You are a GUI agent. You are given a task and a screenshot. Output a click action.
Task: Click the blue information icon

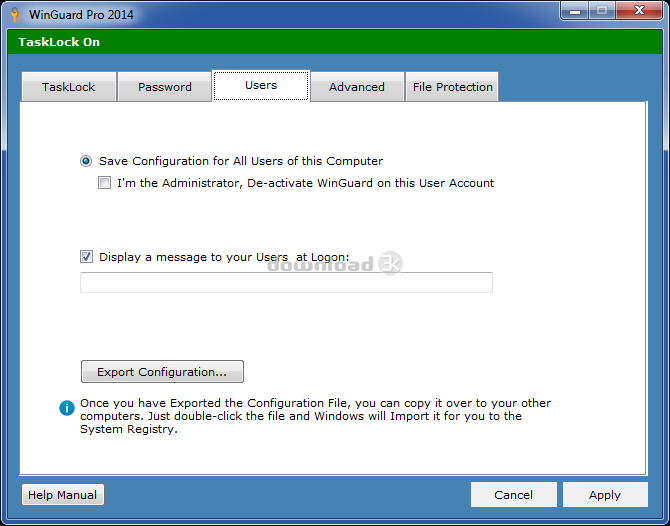click(67, 408)
